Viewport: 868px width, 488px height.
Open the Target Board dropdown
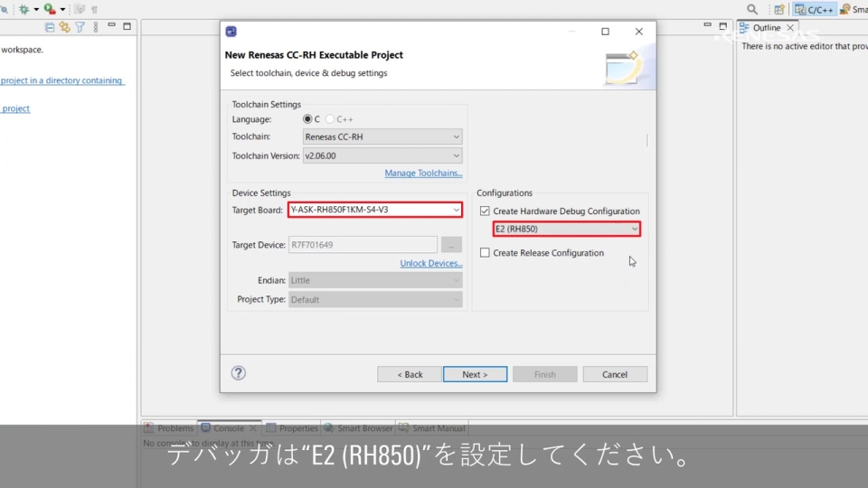(375, 210)
